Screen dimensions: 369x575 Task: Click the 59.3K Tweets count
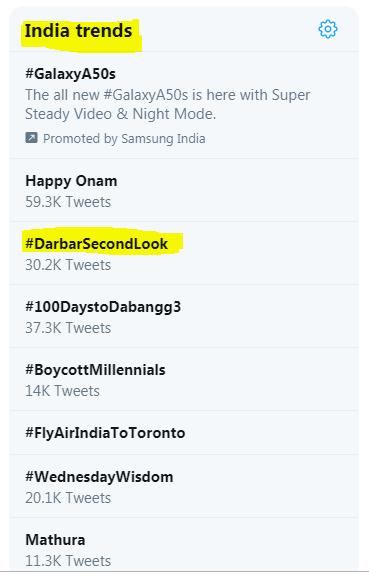[x=68, y=202]
